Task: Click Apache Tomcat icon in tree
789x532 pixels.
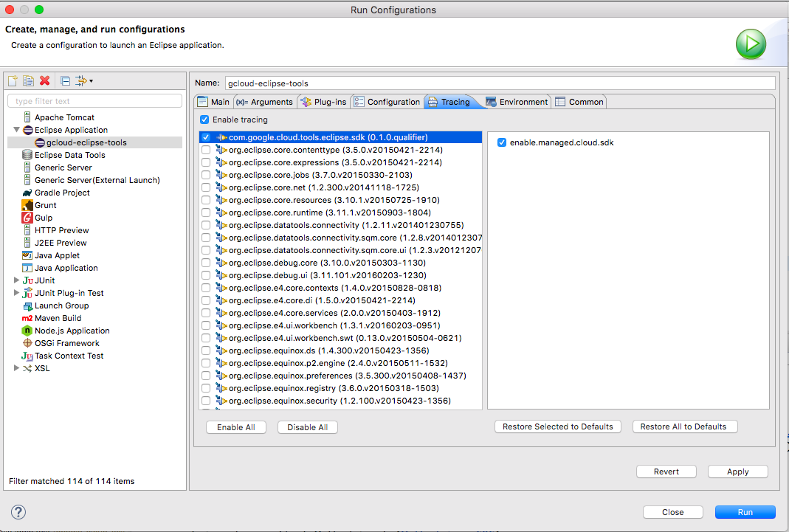Action: tap(27, 117)
